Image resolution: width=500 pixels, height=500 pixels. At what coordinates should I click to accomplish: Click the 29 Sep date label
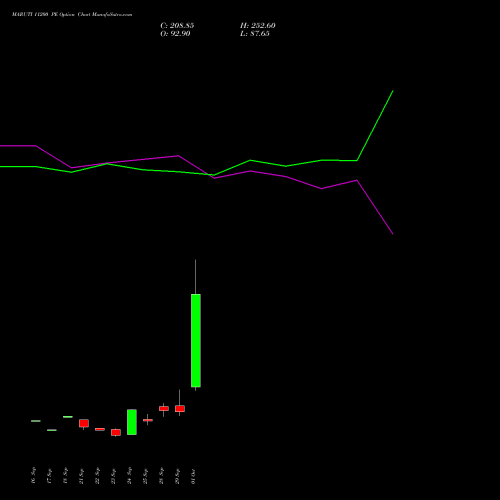[x=177, y=475]
